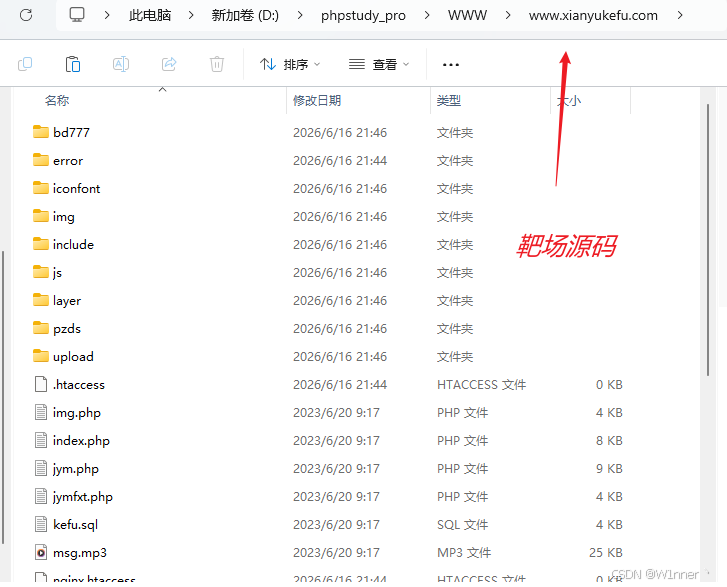Screen dimensions: 727x587
Task: Expand chevron after WWW breadcrumb
Action: pos(508,15)
